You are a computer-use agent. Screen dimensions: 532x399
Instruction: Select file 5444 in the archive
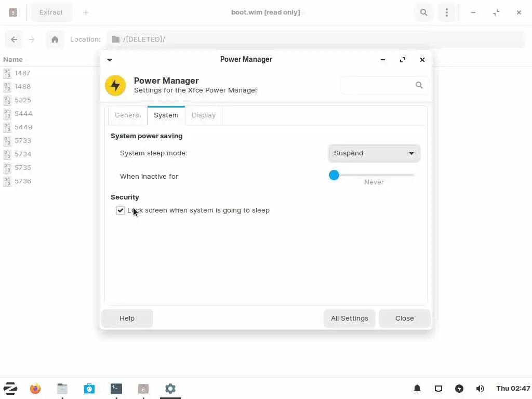click(x=23, y=114)
